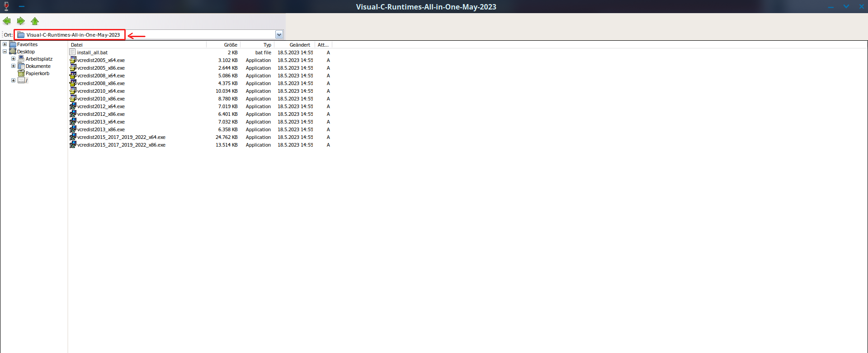Image resolution: width=868 pixels, height=353 pixels.
Task: Click the Wine glass title bar icon
Action: point(6,6)
